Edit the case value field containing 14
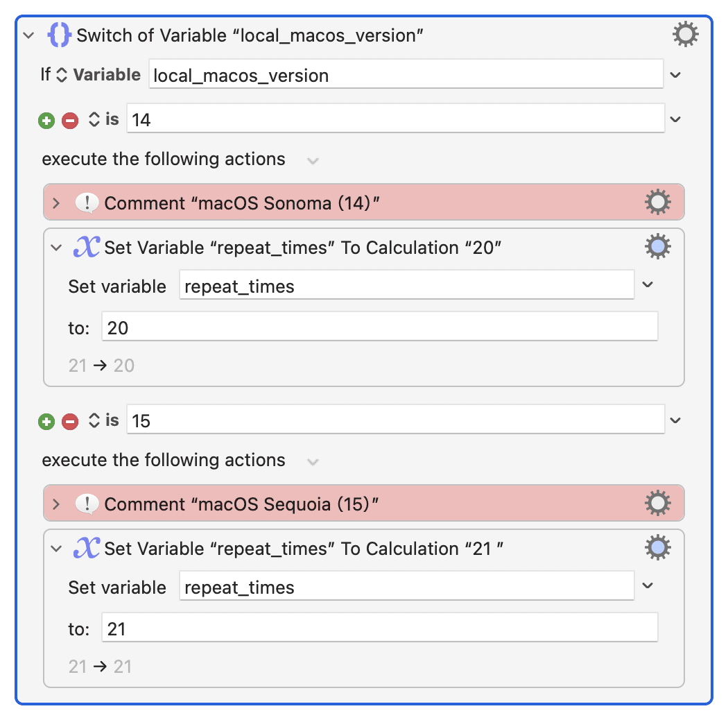 pyautogui.click(x=396, y=119)
